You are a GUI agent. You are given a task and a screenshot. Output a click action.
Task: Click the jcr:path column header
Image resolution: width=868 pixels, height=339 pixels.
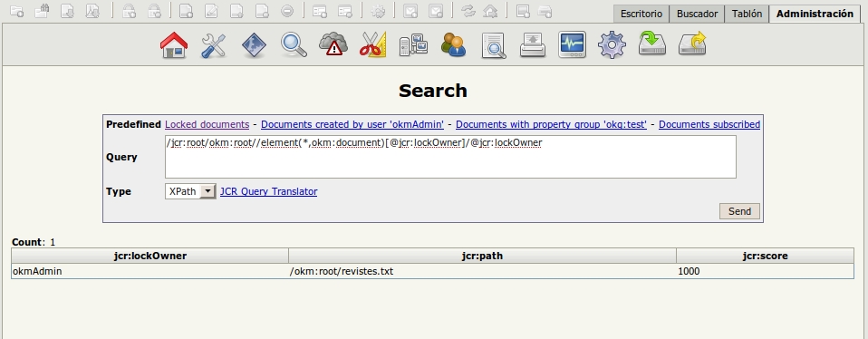(482, 256)
